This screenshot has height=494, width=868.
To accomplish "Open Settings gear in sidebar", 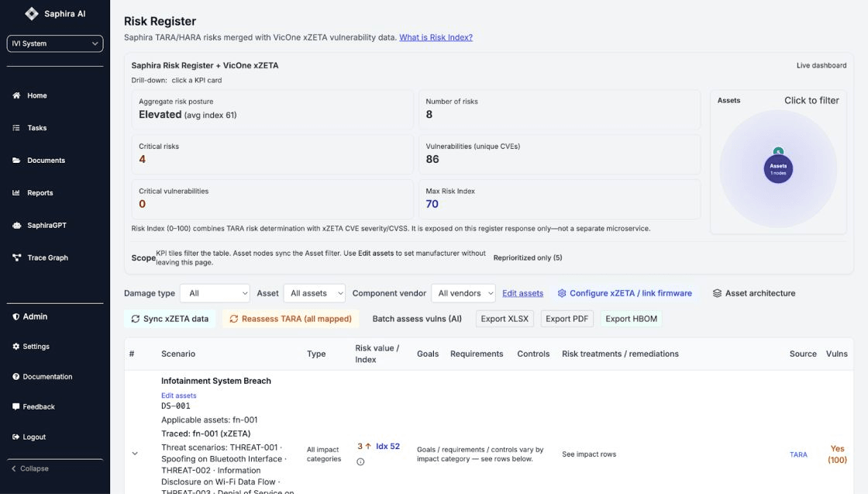I will tap(16, 347).
